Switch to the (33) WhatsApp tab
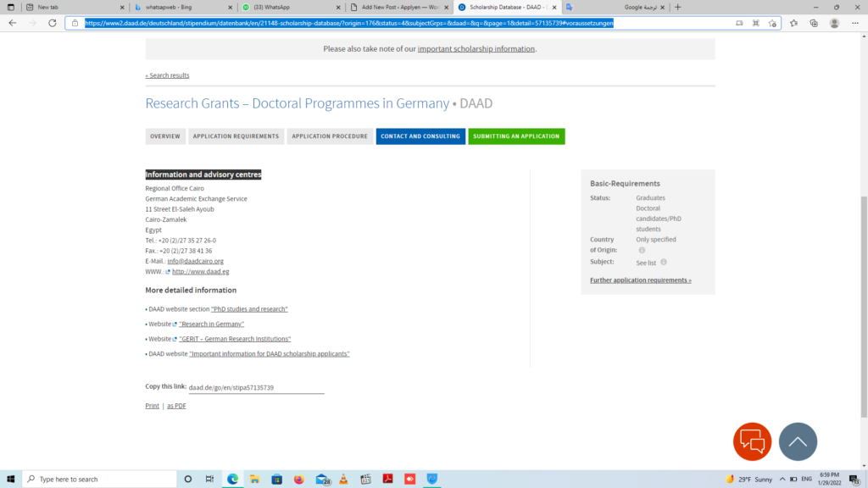 292,7
